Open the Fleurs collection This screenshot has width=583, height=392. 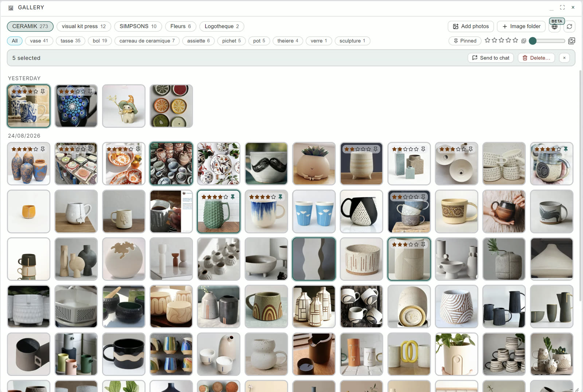coord(181,26)
